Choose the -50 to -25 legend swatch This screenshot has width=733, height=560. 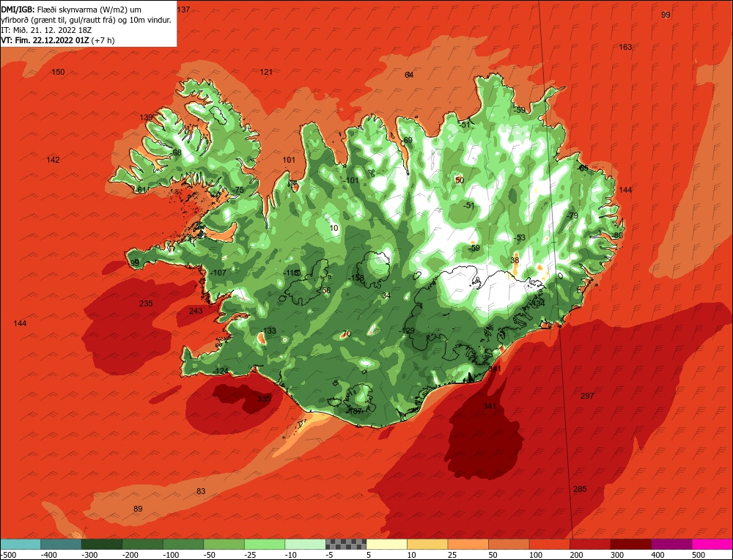224,544
